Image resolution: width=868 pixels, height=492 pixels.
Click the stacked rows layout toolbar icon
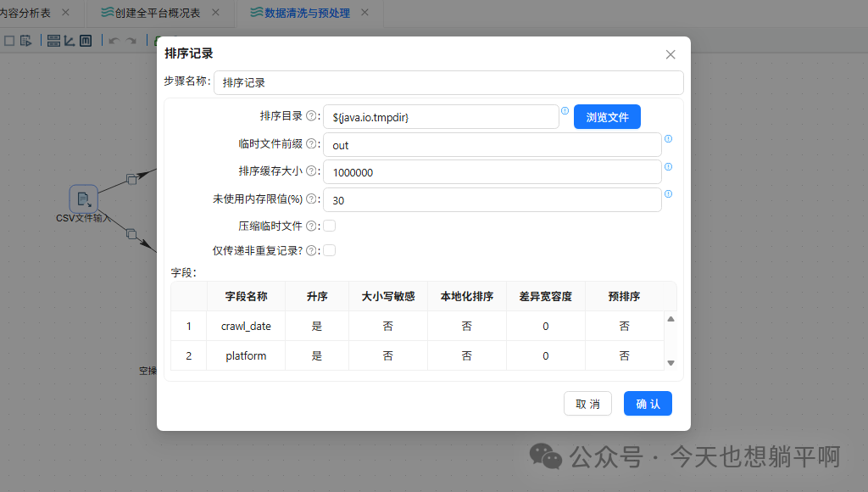pos(53,41)
